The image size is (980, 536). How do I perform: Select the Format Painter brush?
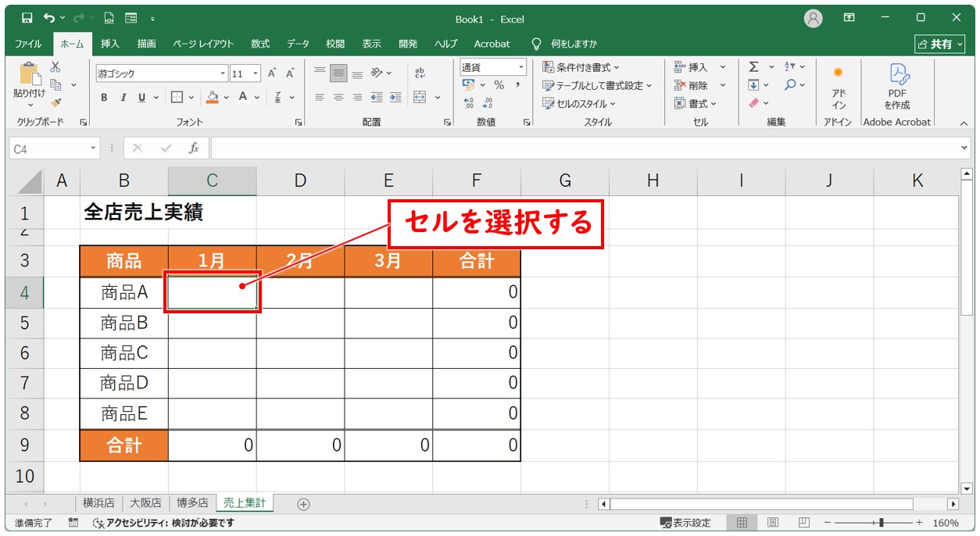click(55, 102)
